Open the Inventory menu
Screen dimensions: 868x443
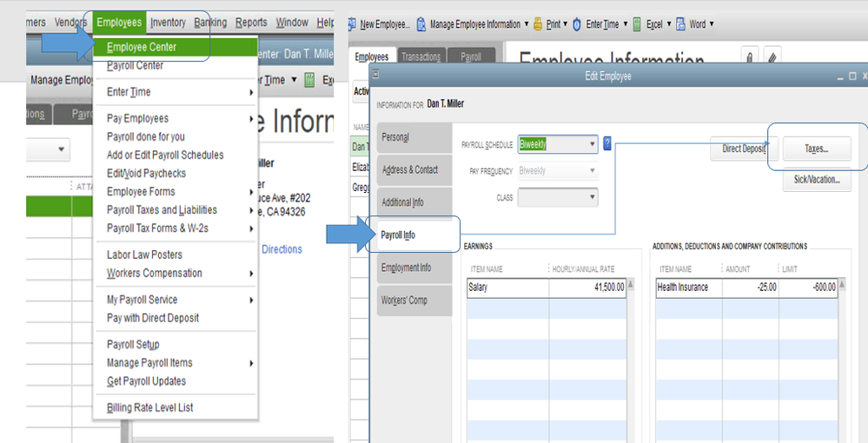tap(168, 23)
